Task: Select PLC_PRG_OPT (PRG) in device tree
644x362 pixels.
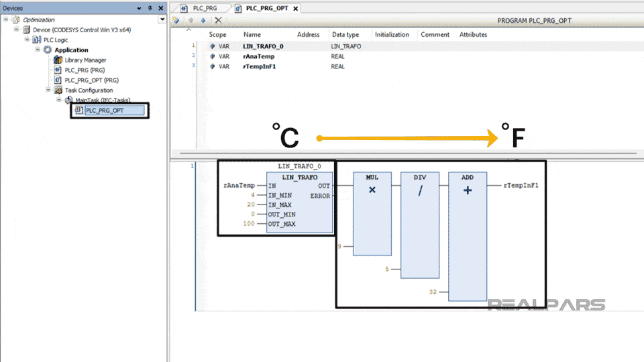Action: click(92, 80)
